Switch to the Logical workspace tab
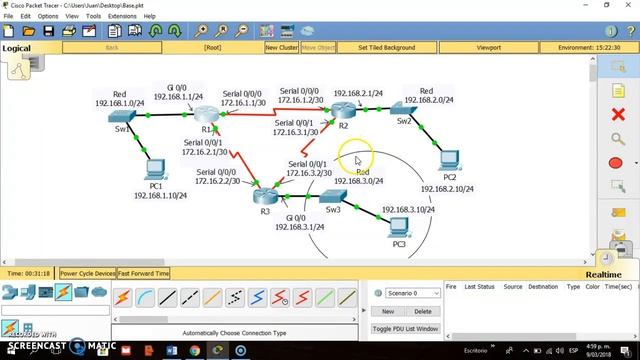The image size is (640, 360). [16, 48]
